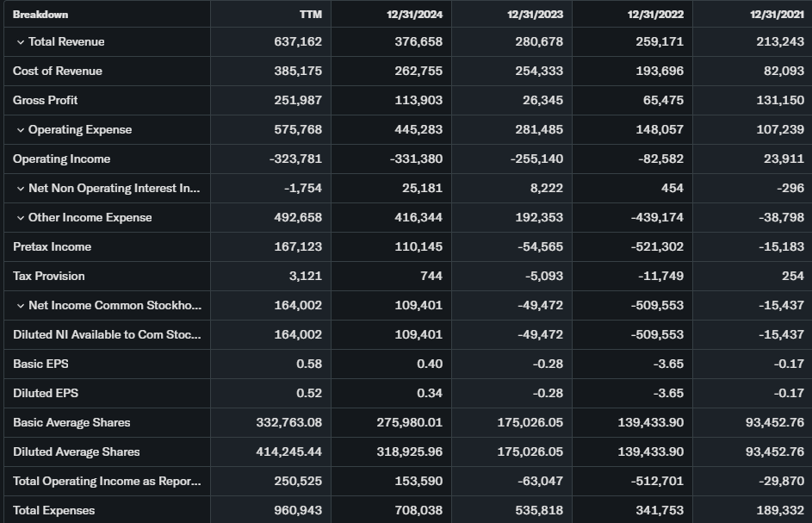Viewport: 812px width, 523px height.
Task: Click the Diluted Average Shares label
Action: pyautogui.click(x=76, y=452)
